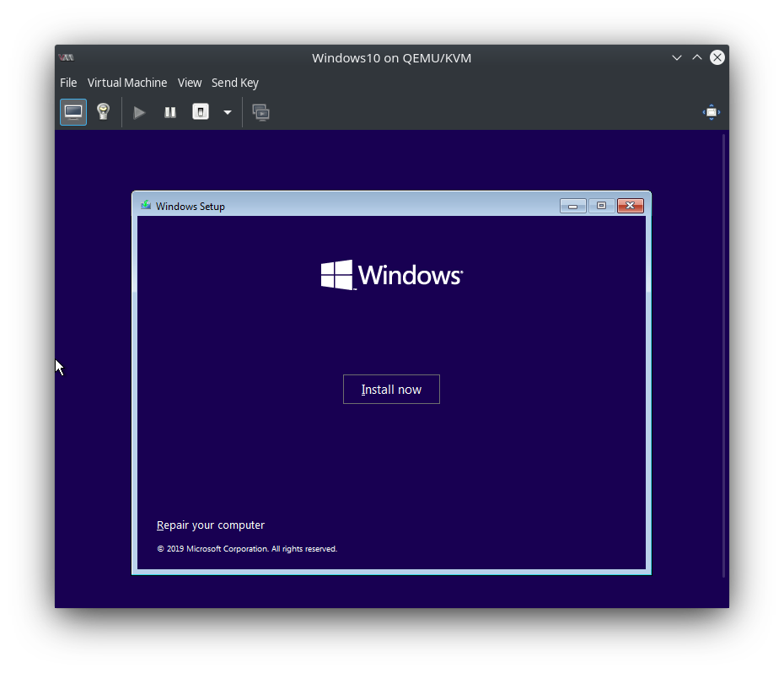
Task: Minimize the Windows Setup dialog
Action: tap(573, 206)
